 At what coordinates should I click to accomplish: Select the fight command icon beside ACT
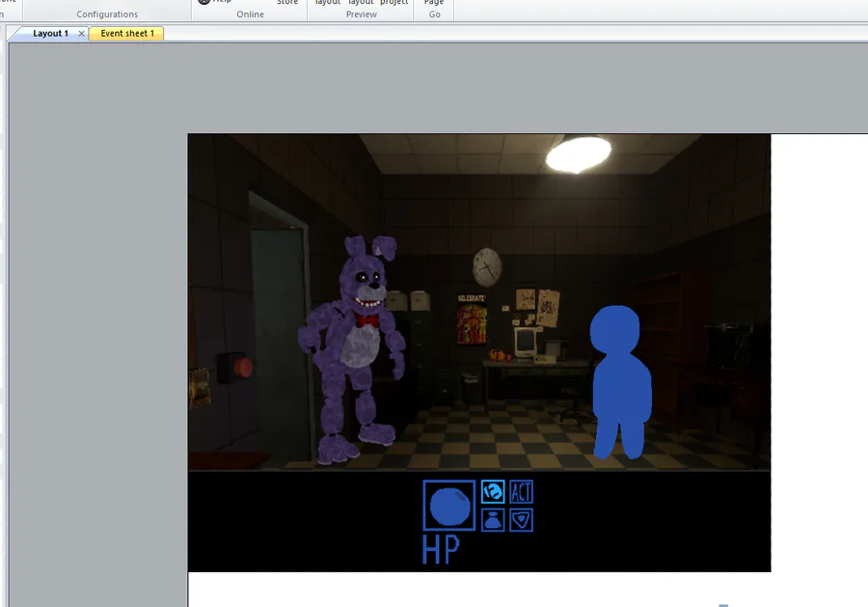point(493,491)
